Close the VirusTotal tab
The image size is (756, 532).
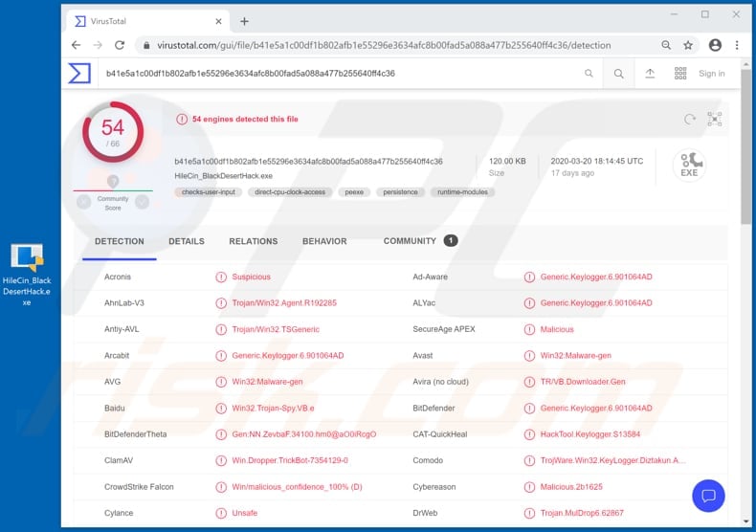click(218, 21)
